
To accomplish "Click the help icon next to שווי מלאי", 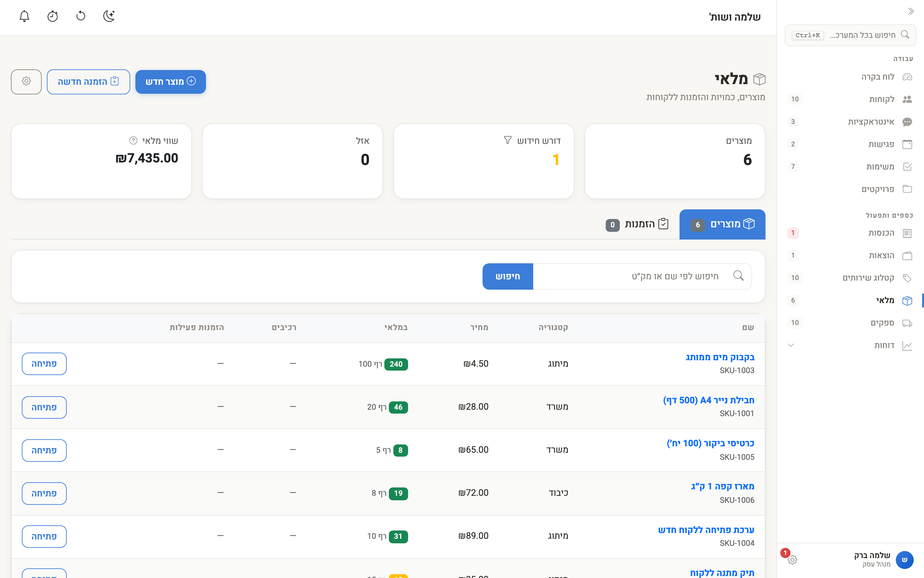I will coord(133,140).
